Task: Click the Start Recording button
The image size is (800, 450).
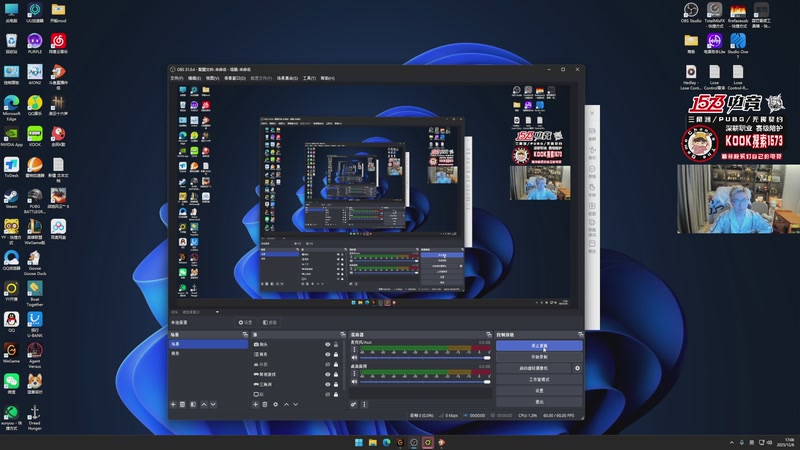Action: 539,357
